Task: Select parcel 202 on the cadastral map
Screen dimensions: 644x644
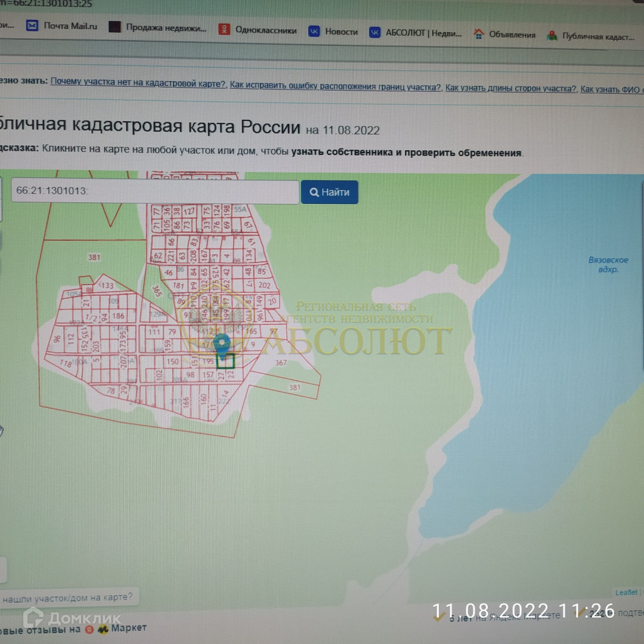Action: pos(264,286)
